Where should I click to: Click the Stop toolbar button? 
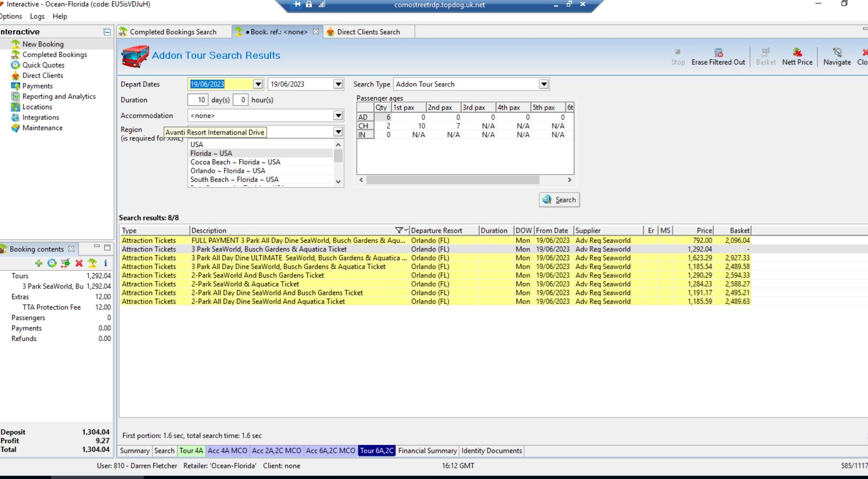[678, 57]
